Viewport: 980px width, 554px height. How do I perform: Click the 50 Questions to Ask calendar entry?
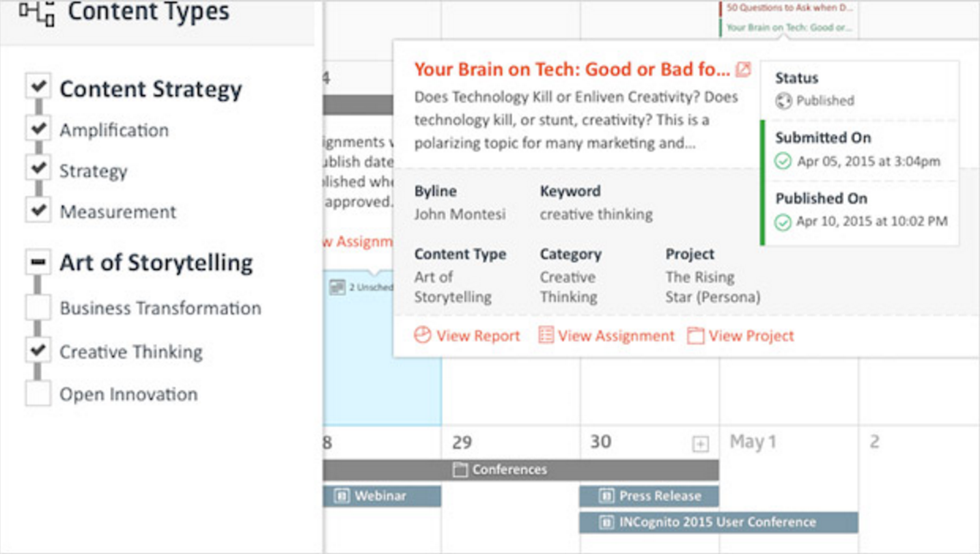[x=787, y=8]
